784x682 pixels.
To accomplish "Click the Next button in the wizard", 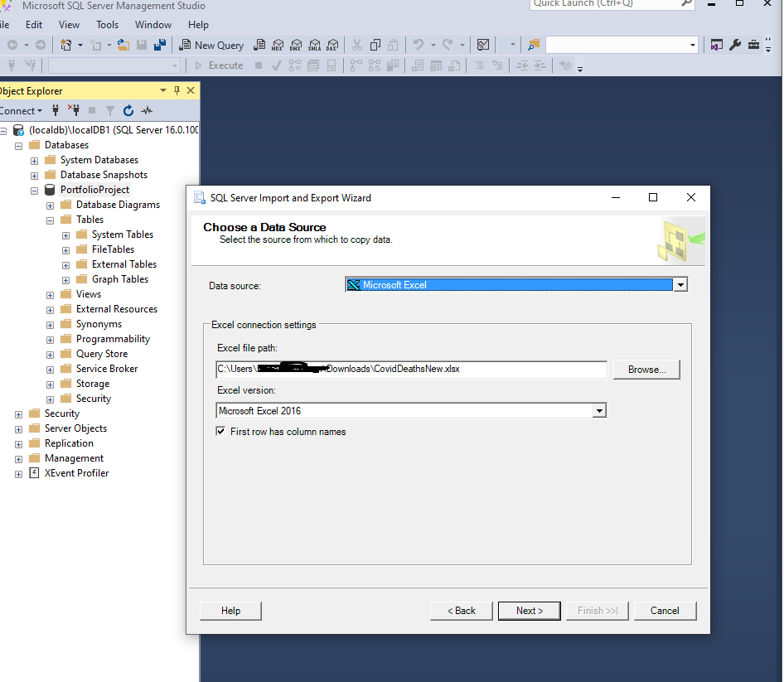I will click(x=529, y=611).
